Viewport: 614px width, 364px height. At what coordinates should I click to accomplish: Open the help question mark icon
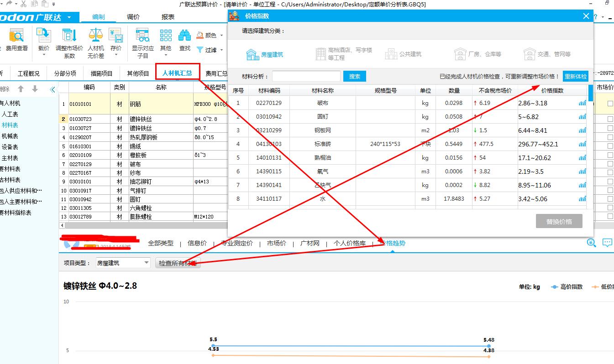595,17
